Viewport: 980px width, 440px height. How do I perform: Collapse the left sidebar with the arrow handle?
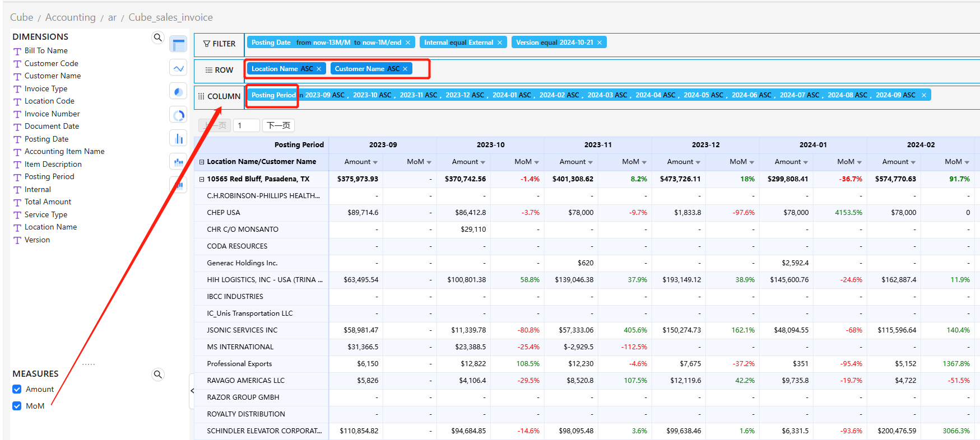tap(192, 391)
